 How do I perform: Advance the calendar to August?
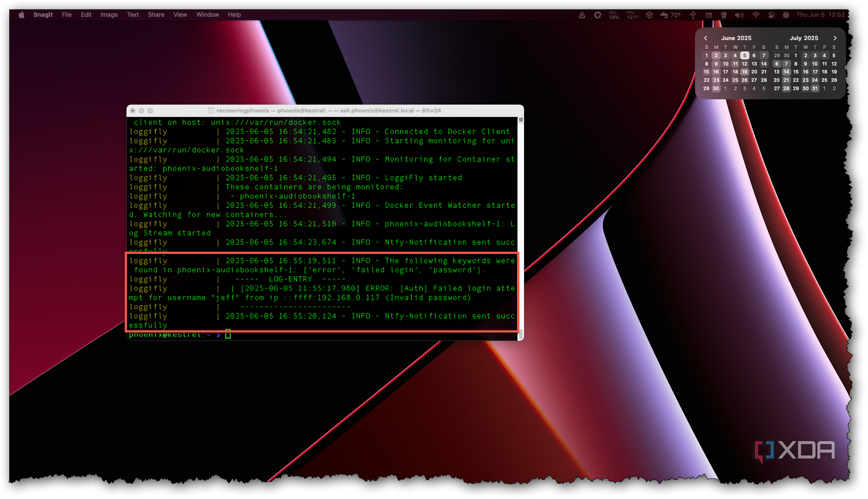pyautogui.click(x=835, y=38)
